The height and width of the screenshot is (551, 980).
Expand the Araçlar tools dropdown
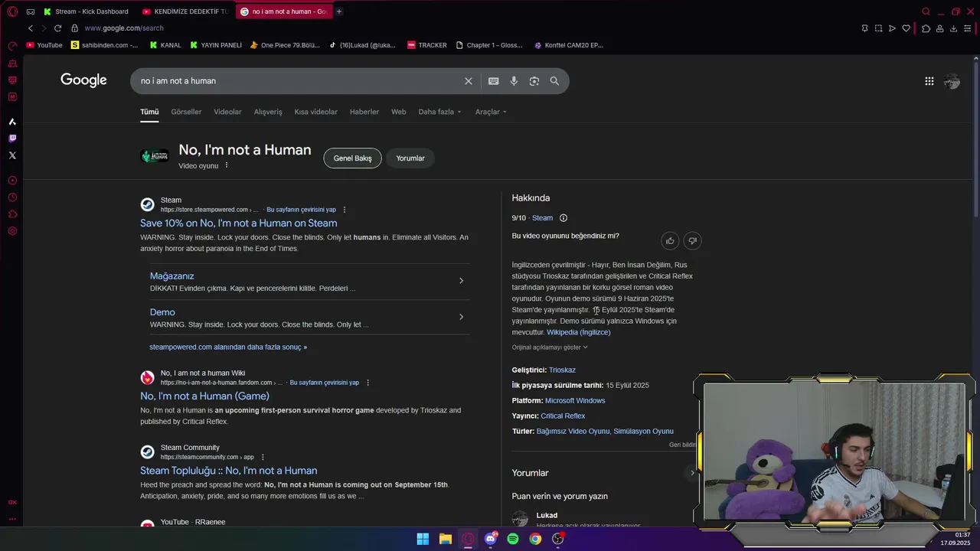click(x=491, y=112)
